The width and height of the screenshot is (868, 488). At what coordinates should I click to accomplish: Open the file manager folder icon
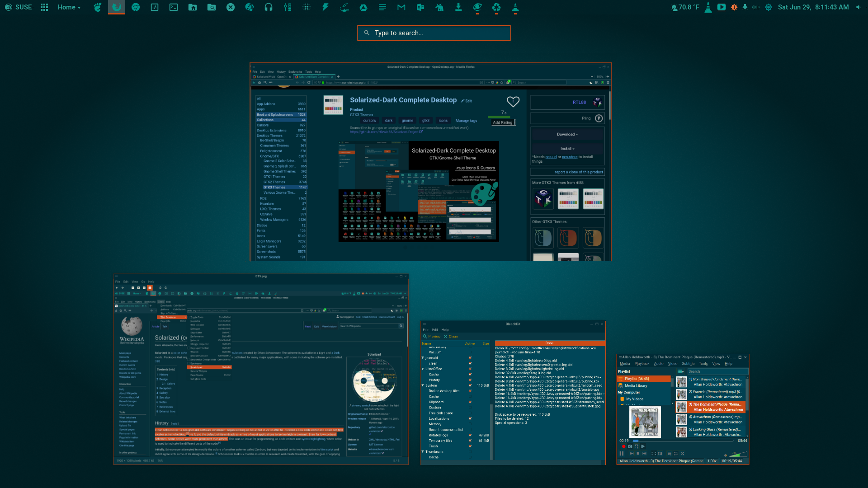pyautogui.click(x=193, y=7)
